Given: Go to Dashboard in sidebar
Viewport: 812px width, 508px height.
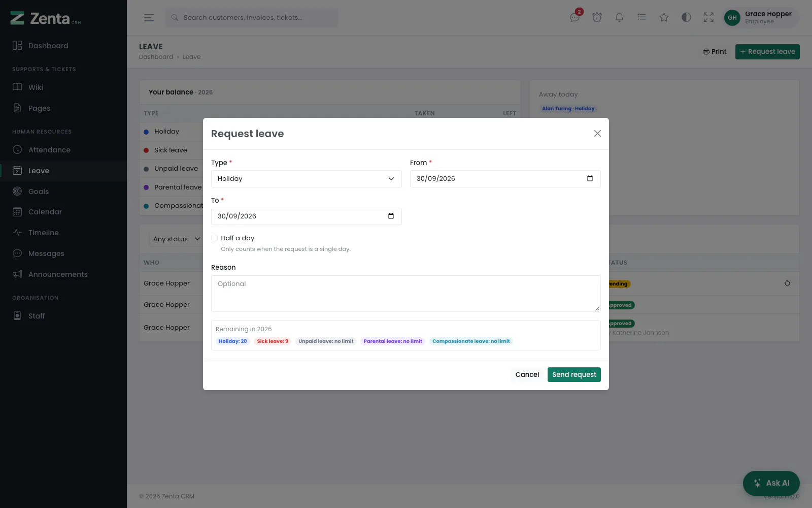Looking at the screenshot, I should tap(63, 46).
